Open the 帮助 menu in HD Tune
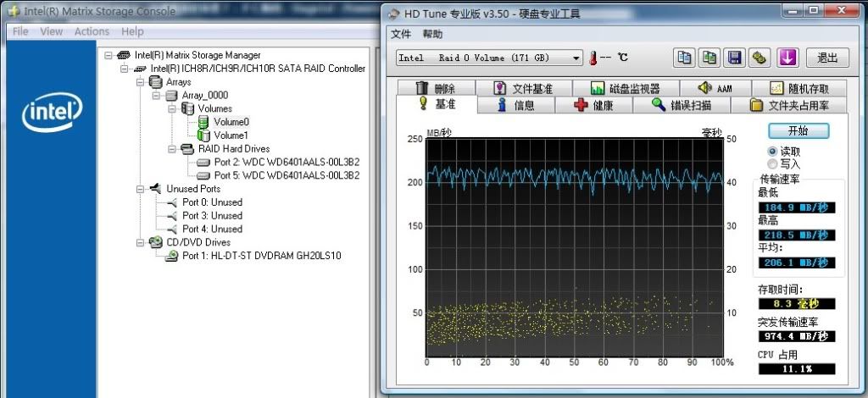868x398 pixels. pyautogui.click(x=432, y=34)
